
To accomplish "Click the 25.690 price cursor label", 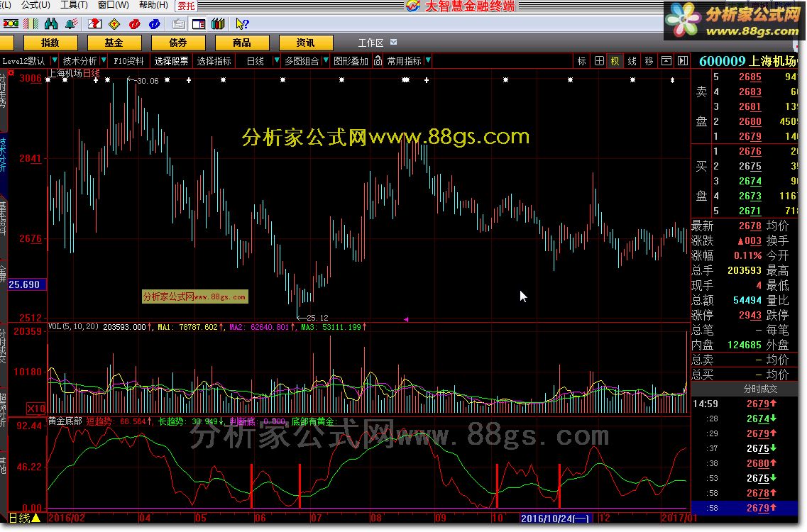I will coord(27,284).
